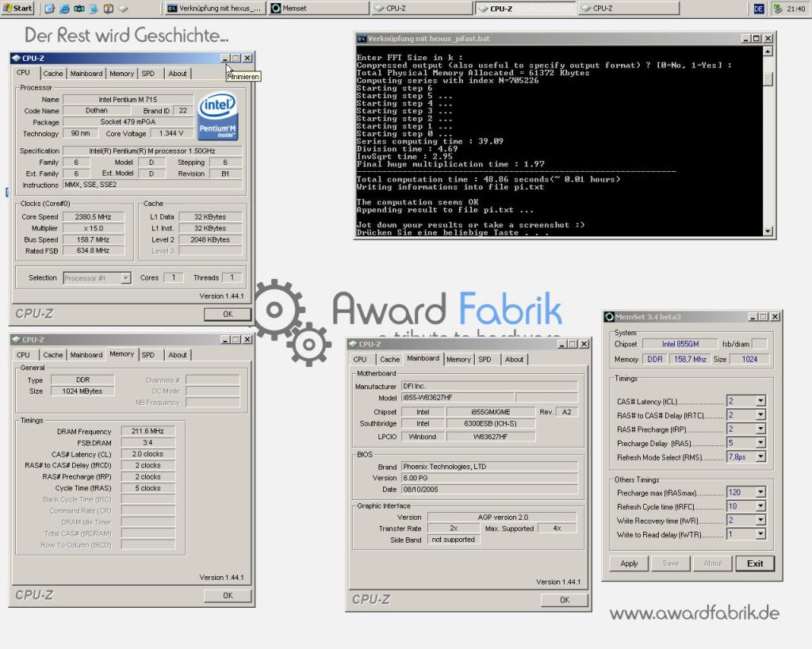The height and width of the screenshot is (649, 812).
Task: Click title icon of CPU-Z processor window
Action: (x=16, y=59)
